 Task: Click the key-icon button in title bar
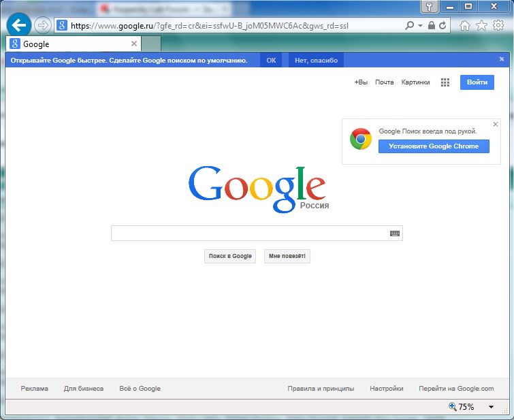(430, 6)
